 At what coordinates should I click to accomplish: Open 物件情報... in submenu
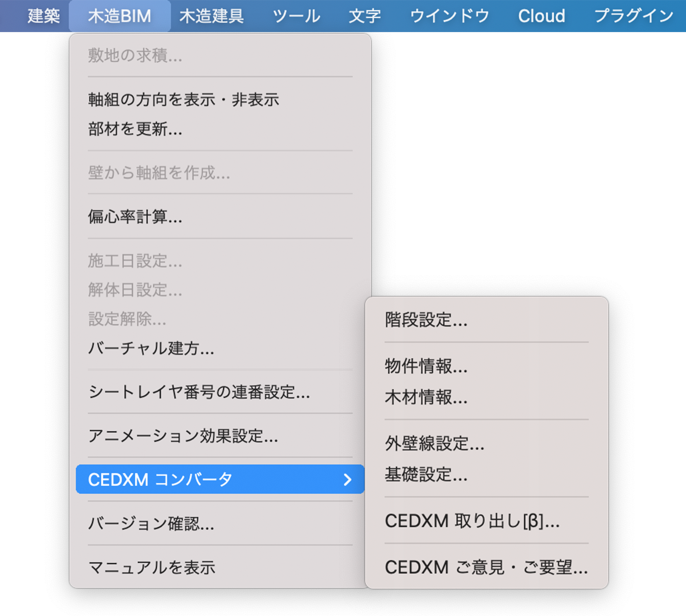(x=486, y=366)
